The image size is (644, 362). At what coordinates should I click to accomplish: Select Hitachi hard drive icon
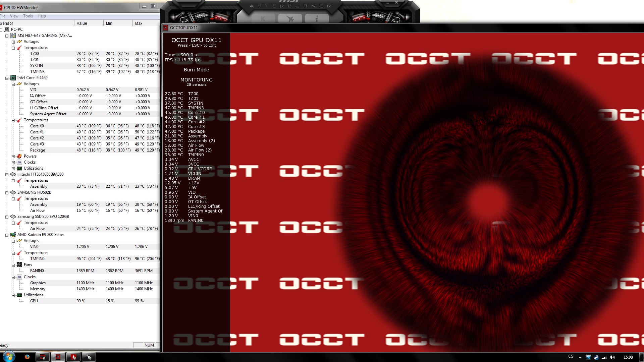pos(13,174)
